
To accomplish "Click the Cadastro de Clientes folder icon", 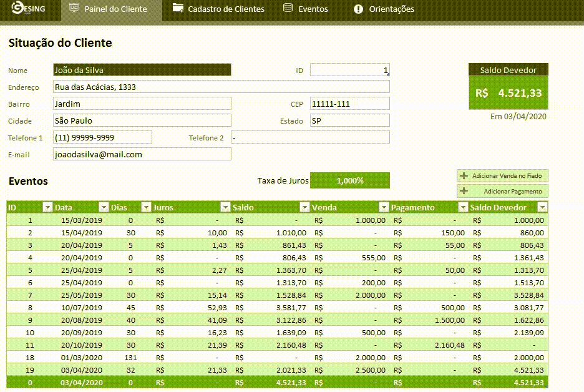I will [178, 8].
